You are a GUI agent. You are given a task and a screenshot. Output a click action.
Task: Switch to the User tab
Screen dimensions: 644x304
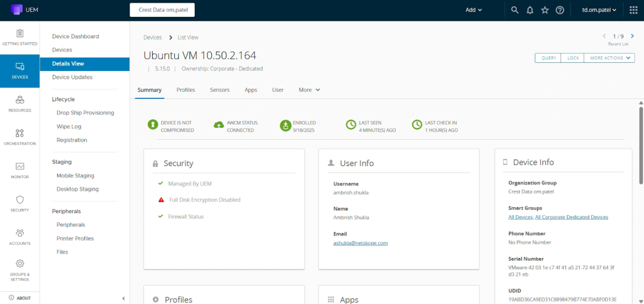(277, 89)
